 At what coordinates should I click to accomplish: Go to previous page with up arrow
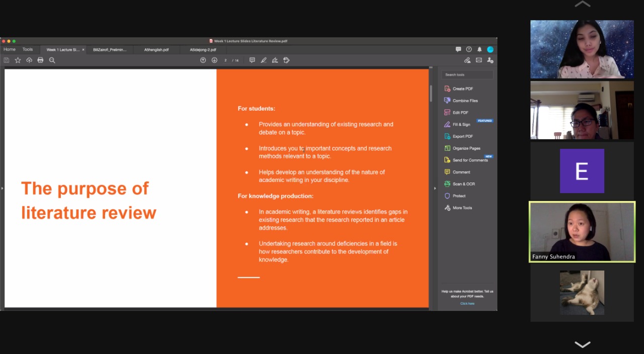pos(203,60)
